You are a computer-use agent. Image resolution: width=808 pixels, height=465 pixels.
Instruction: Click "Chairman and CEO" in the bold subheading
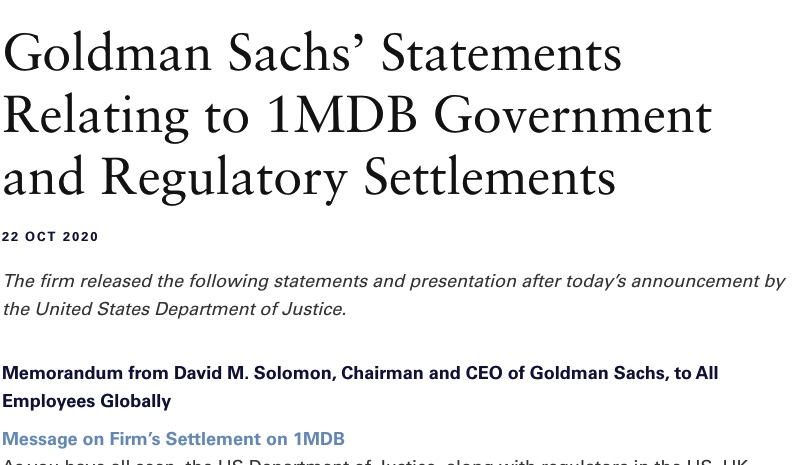pos(422,373)
